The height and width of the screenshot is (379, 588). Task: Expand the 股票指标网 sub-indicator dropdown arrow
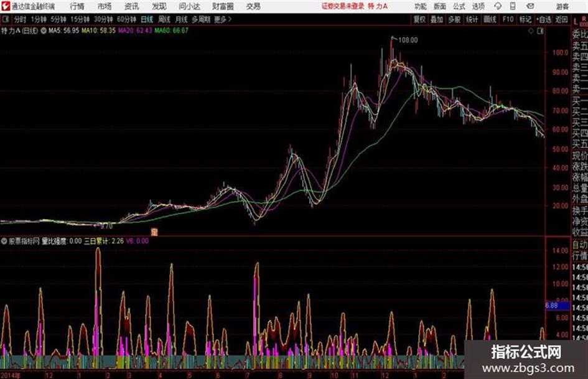[x=4, y=241]
